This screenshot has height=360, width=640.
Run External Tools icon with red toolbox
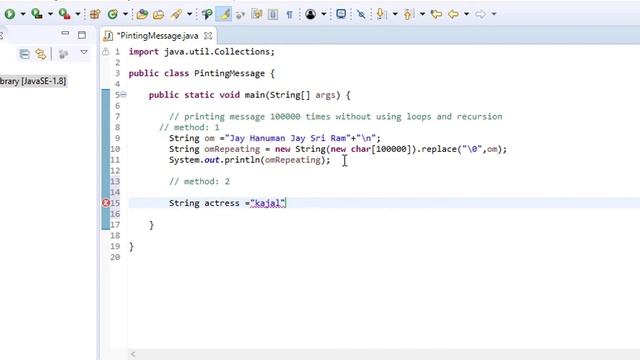[x=64, y=14]
